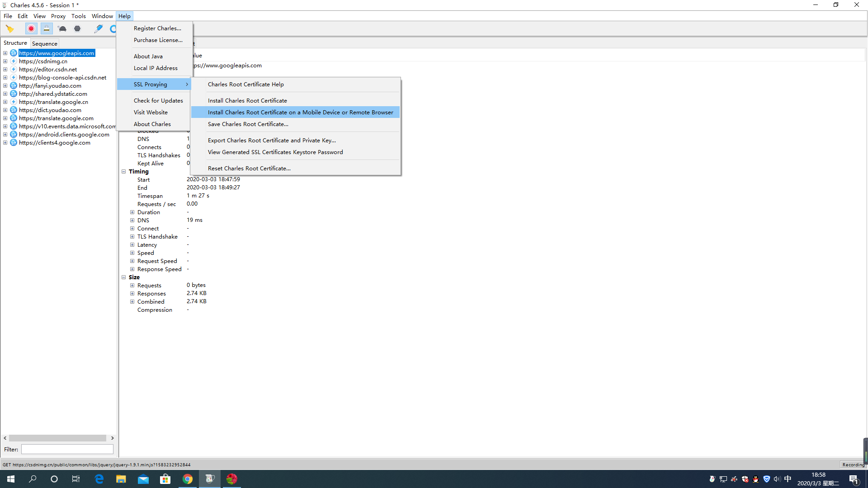This screenshot has width=868, height=488.
Task: Click Local IP Address menu entry
Action: 155,68
